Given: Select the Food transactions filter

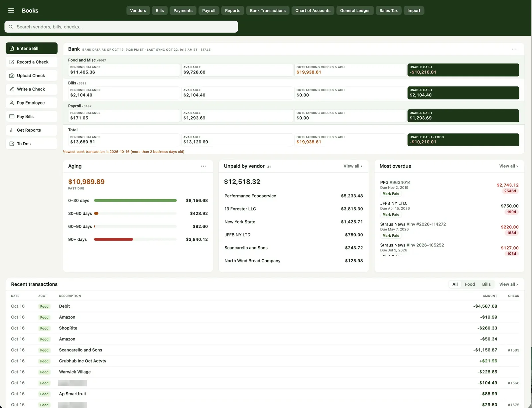Looking at the screenshot, I should (469, 284).
